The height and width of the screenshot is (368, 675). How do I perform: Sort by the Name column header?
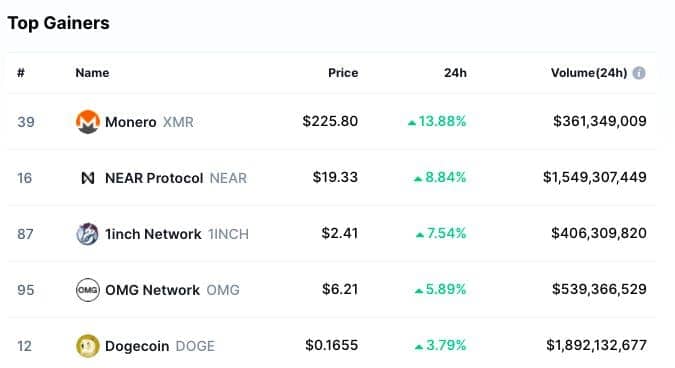click(92, 73)
